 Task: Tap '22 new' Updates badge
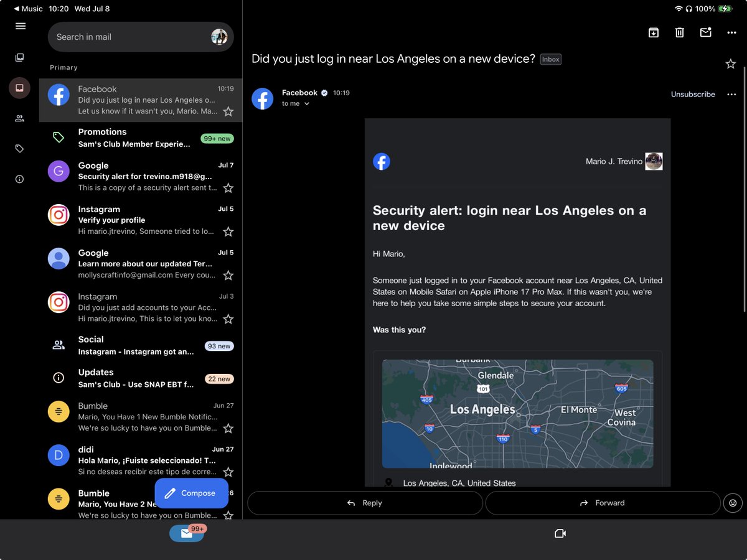[219, 379]
